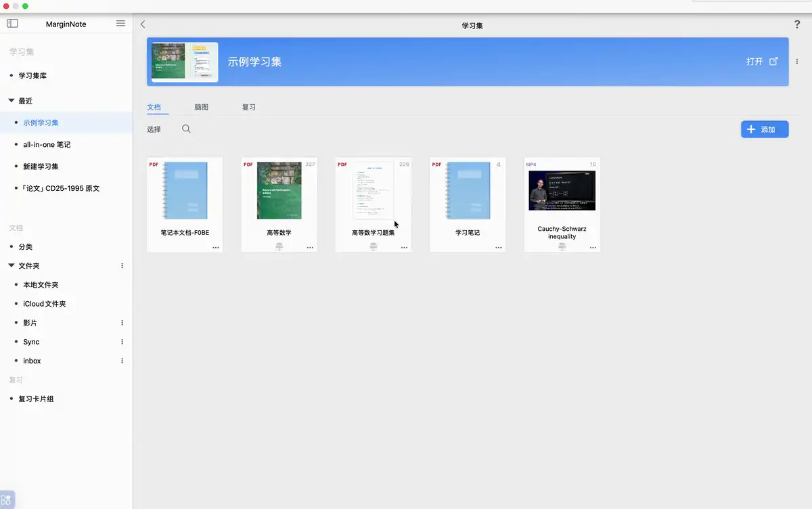The width and height of the screenshot is (812, 509).
Task: Open the grid widget icon at bottom-left corner
Action: (x=6, y=500)
